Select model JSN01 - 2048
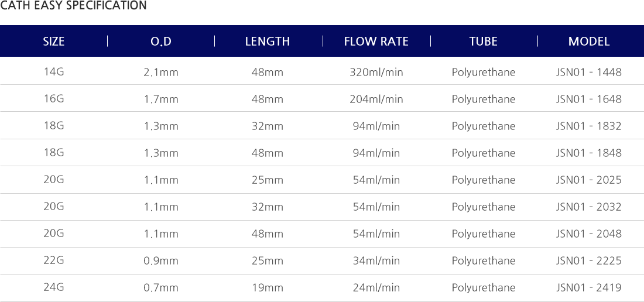This screenshot has height=302, width=644. [589, 234]
